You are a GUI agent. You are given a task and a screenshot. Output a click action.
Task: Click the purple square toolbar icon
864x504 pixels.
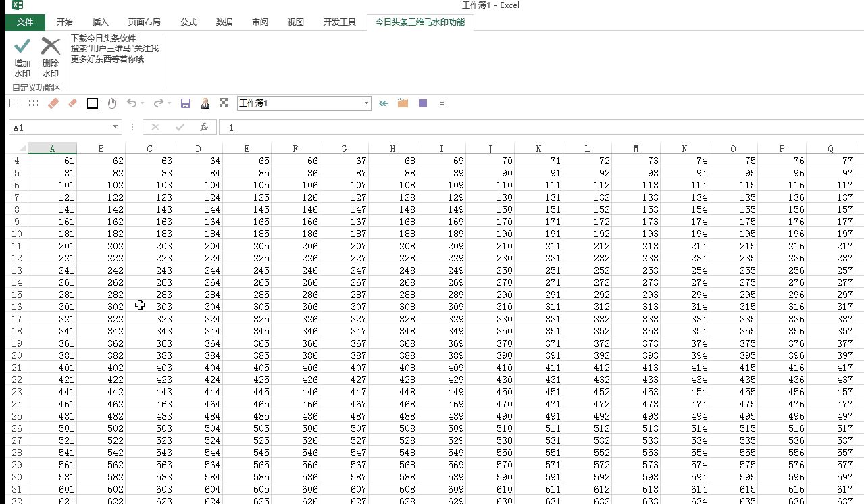(x=423, y=103)
